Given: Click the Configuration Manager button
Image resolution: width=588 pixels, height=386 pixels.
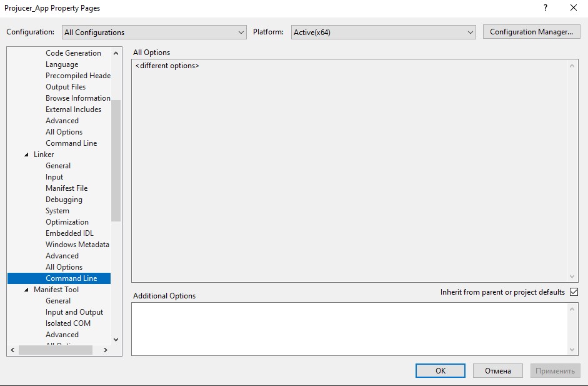Looking at the screenshot, I should point(531,32).
